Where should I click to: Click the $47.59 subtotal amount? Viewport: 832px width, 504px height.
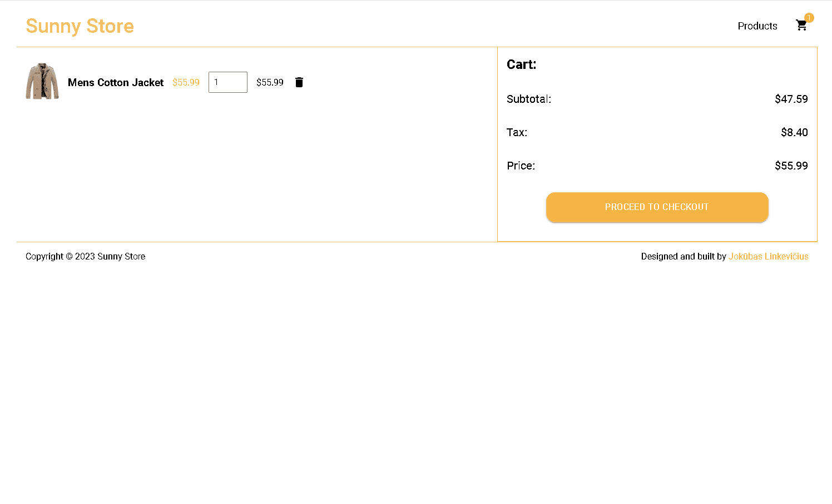pyautogui.click(x=791, y=99)
